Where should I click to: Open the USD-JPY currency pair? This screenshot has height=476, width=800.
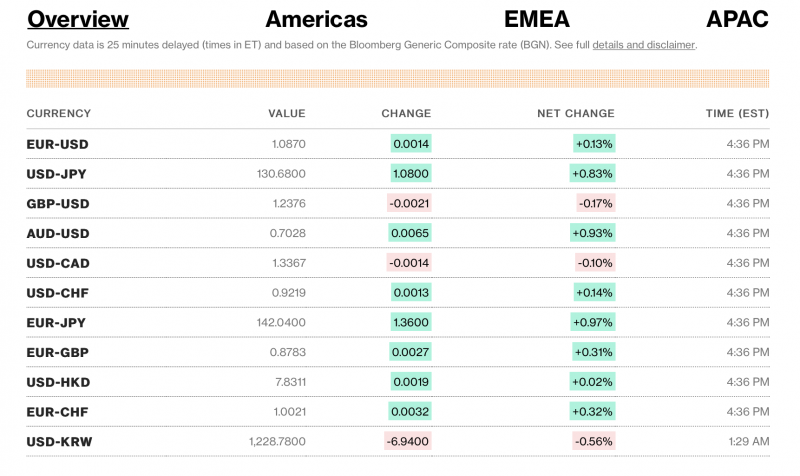(57, 174)
